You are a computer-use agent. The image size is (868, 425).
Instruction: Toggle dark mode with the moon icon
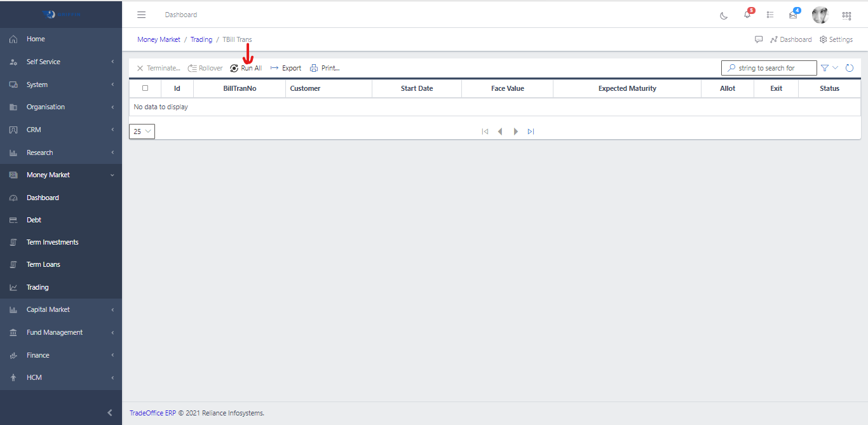pos(724,15)
